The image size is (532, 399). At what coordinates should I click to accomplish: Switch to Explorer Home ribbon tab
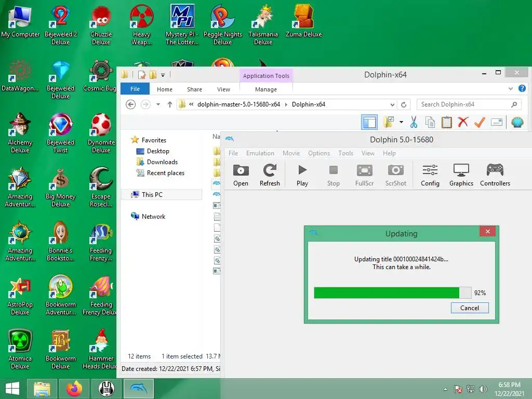(x=165, y=89)
